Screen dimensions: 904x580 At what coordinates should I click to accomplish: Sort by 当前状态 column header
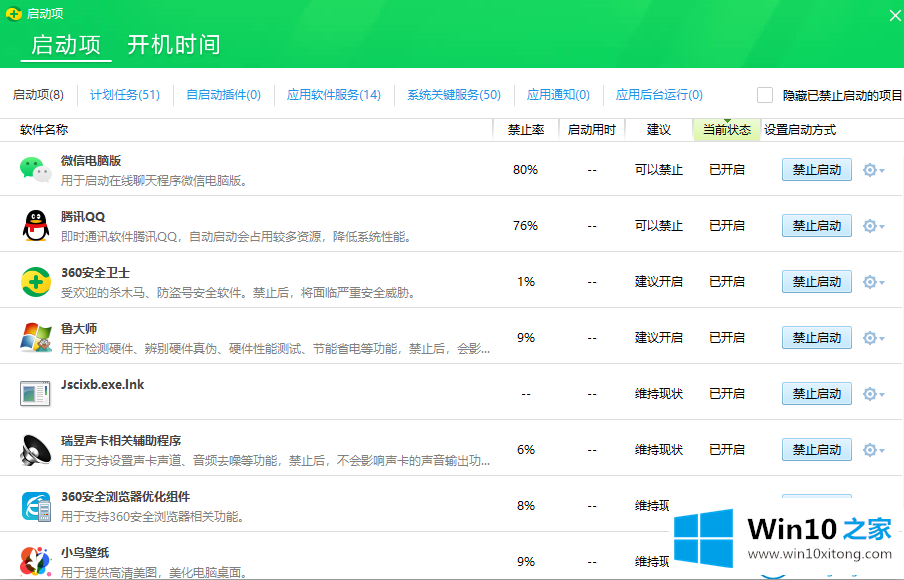coord(726,130)
